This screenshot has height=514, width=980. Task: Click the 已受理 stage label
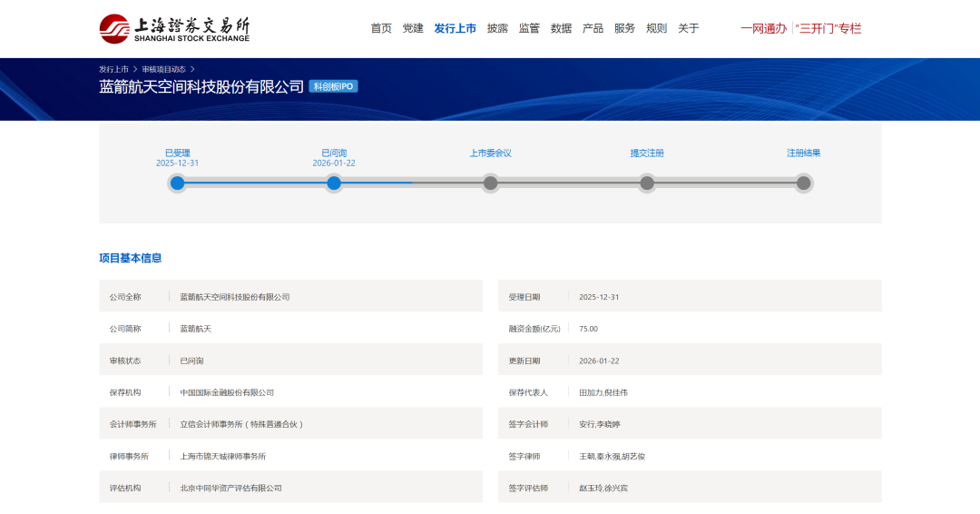point(178,153)
